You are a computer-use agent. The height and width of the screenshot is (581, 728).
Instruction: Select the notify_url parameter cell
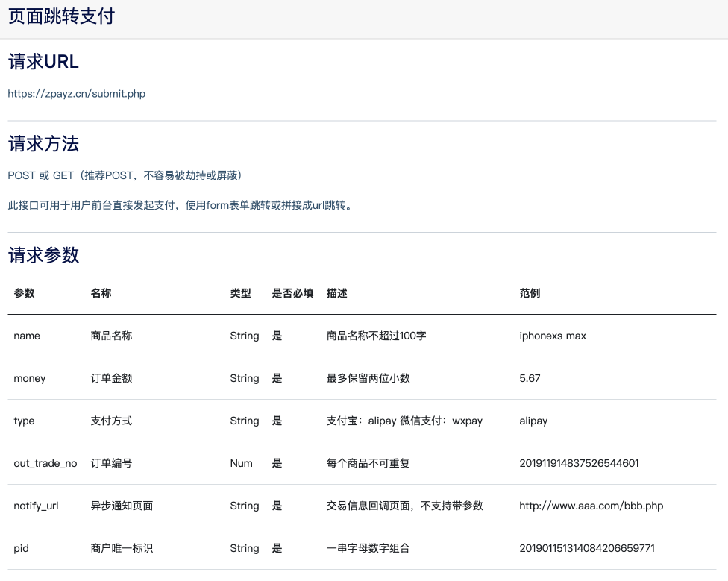tap(36, 506)
